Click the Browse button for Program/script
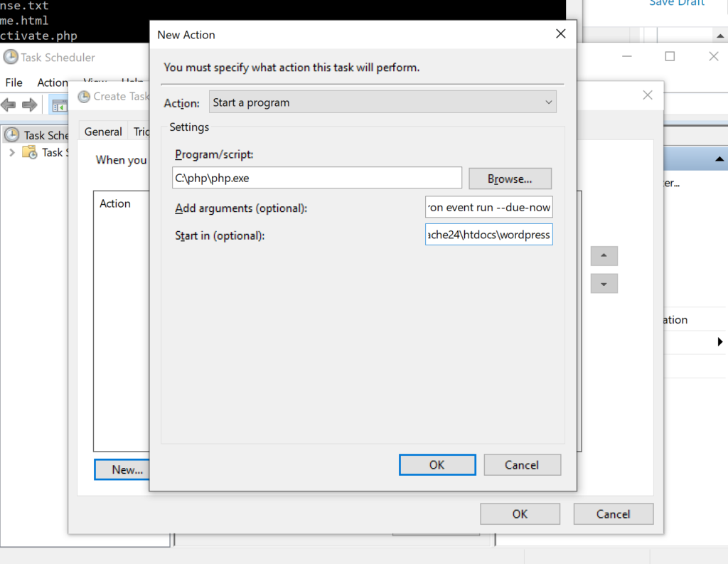 point(510,178)
